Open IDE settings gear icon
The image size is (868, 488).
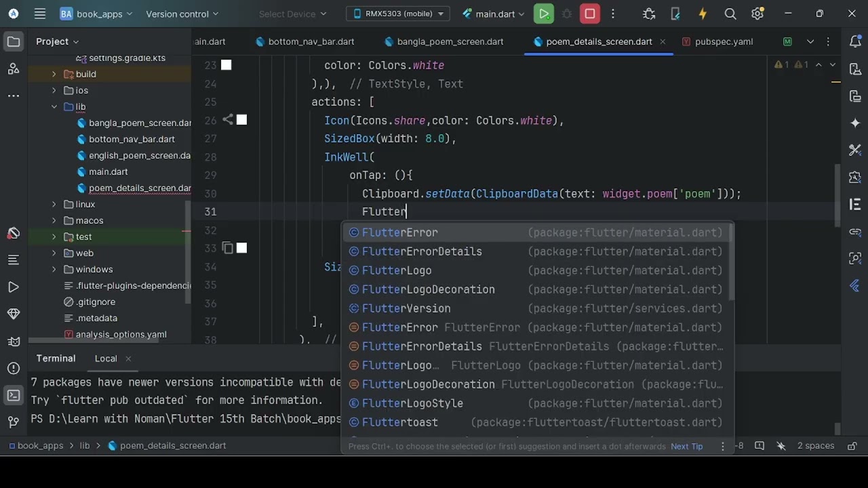(757, 14)
